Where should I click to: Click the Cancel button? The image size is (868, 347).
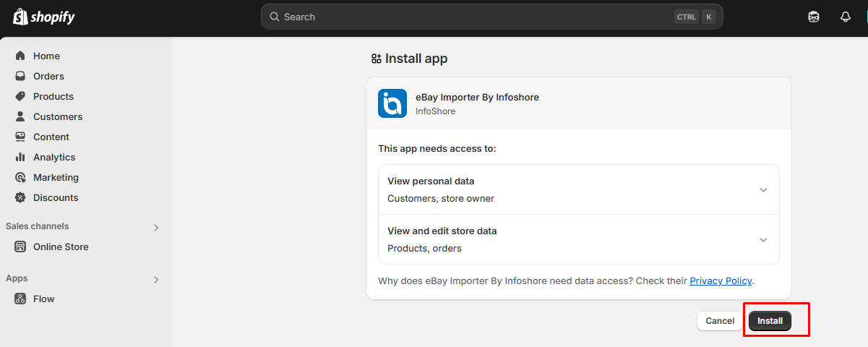[720, 321]
